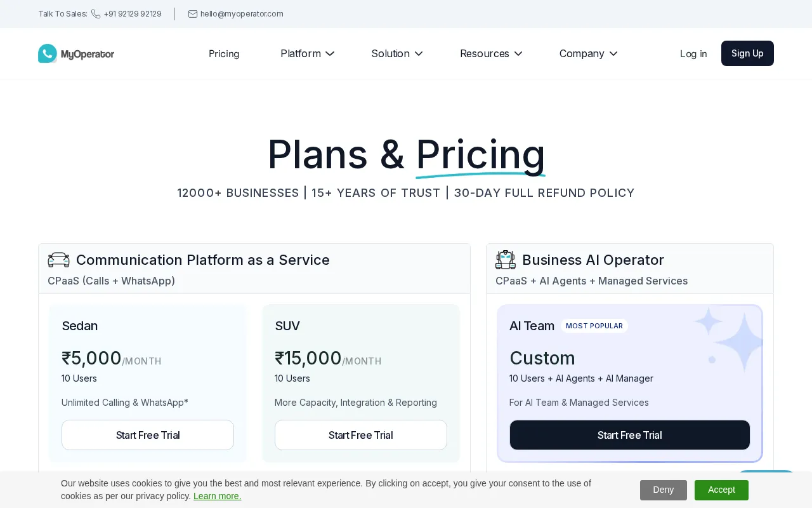The width and height of the screenshot is (812, 508).
Task: Click For AI Team & Managed Services text
Action: point(579,403)
